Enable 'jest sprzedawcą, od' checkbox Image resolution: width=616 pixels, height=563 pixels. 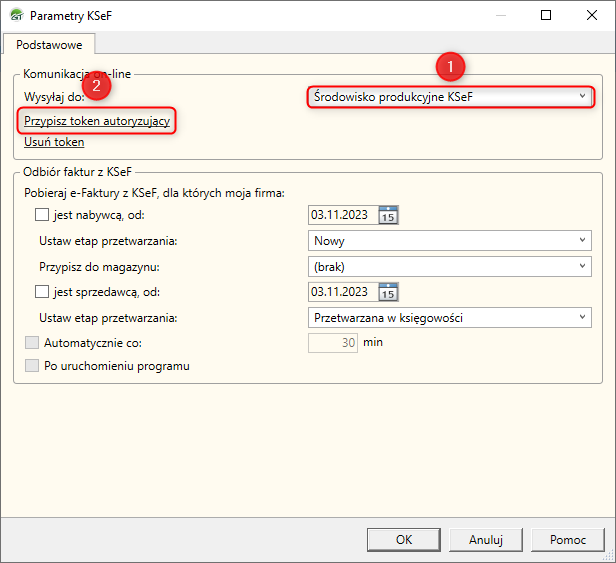42,291
